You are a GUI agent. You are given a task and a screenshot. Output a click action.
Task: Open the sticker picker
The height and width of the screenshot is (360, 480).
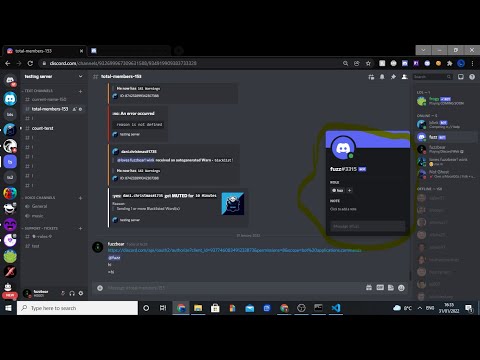point(391,288)
